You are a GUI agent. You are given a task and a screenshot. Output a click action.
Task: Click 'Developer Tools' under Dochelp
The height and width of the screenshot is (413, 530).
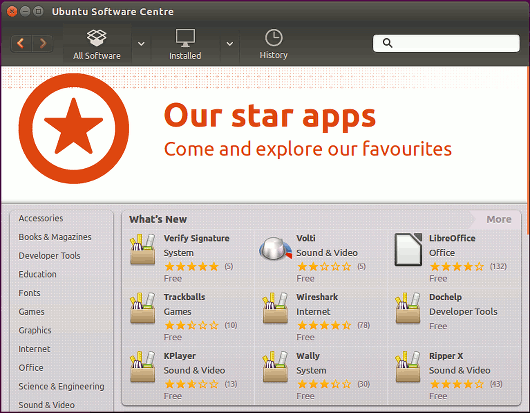pos(463,312)
